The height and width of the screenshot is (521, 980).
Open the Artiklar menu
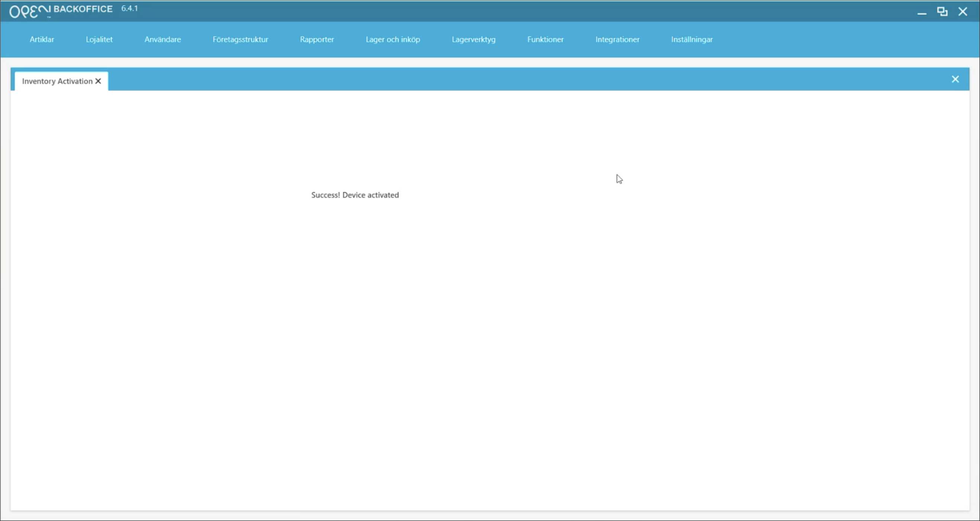point(42,39)
